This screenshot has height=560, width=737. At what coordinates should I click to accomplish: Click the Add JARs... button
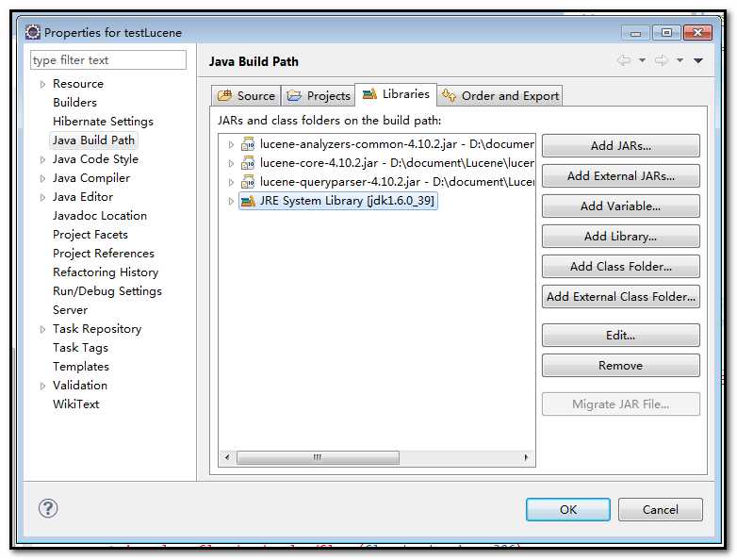pos(620,146)
